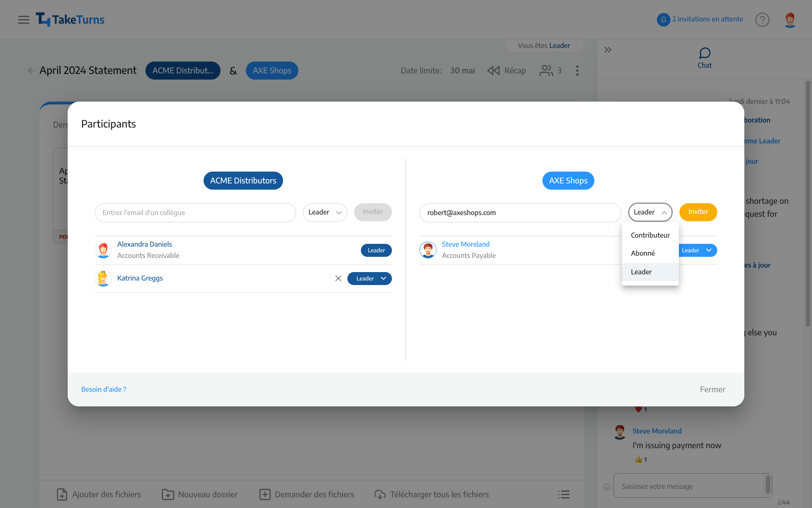Screen dimensions: 812x508
Task: Click the chat panel scrollbar
Action: click(x=808, y=203)
